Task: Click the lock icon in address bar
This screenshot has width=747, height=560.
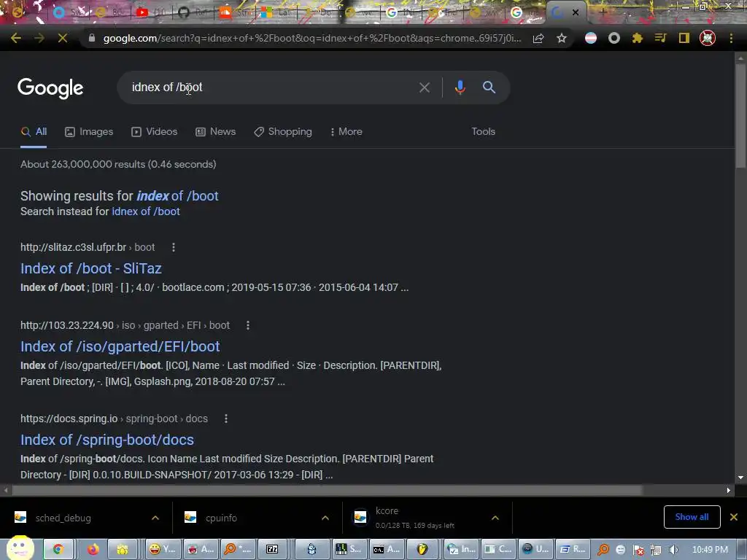Action: (92, 38)
